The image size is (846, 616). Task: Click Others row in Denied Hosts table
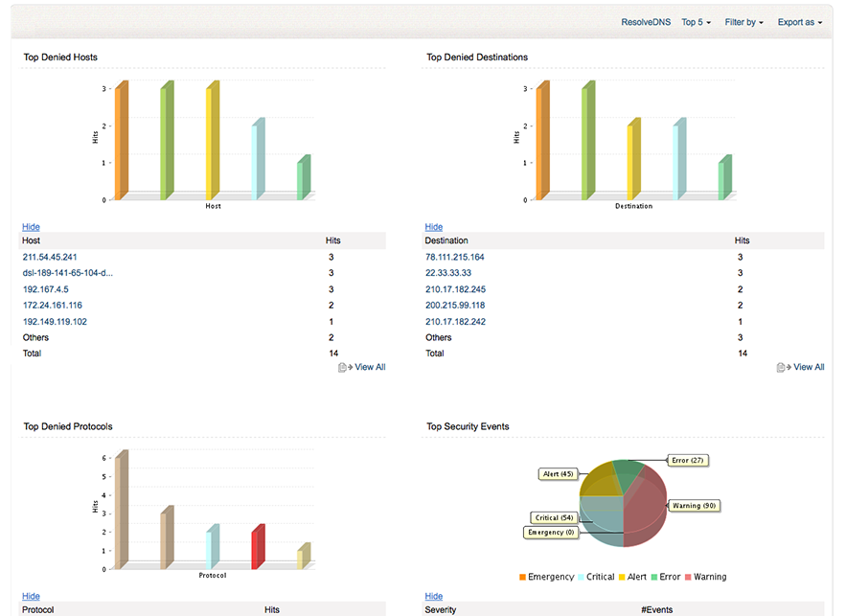coord(203,337)
